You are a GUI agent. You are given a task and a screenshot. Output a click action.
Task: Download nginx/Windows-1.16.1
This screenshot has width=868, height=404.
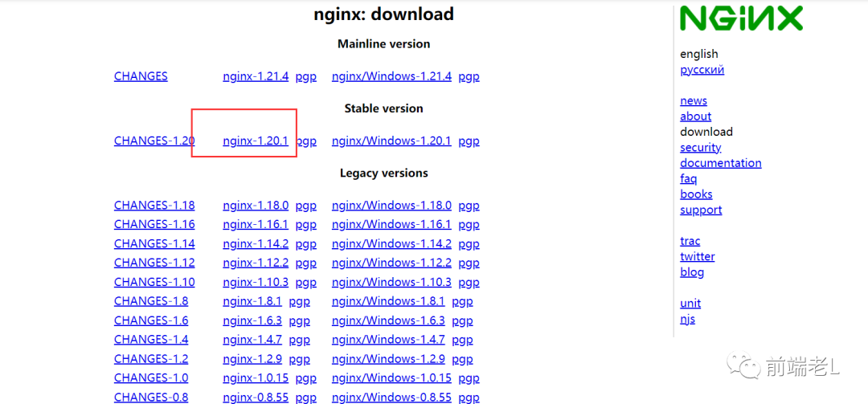click(391, 224)
